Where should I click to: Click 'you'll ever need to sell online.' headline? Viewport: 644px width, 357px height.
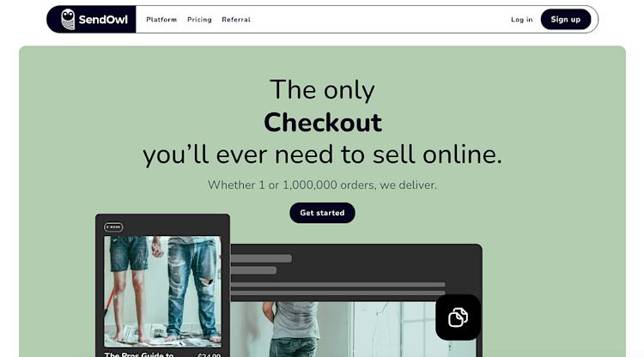click(x=322, y=155)
